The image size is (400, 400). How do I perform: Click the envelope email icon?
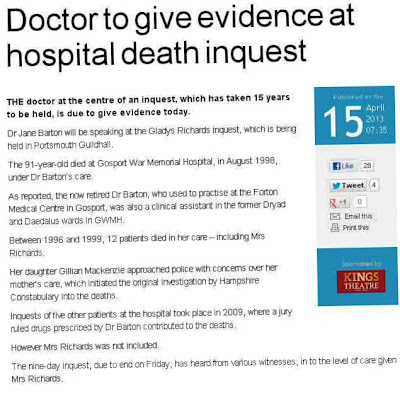[335, 217]
